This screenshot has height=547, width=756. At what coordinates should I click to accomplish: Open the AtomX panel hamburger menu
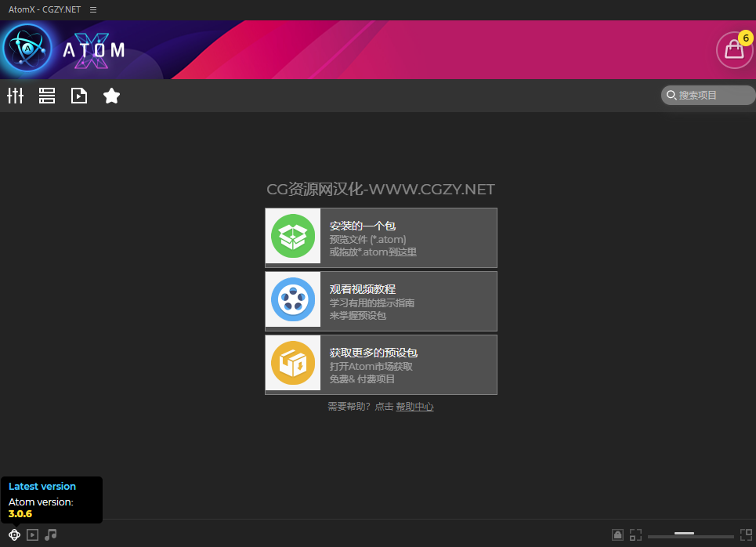(93, 9)
